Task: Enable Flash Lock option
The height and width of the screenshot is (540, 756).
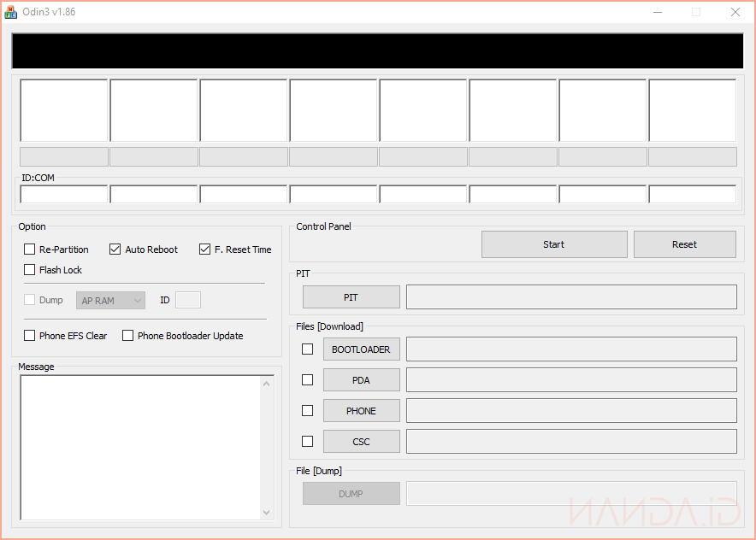Action: (30, 270)
